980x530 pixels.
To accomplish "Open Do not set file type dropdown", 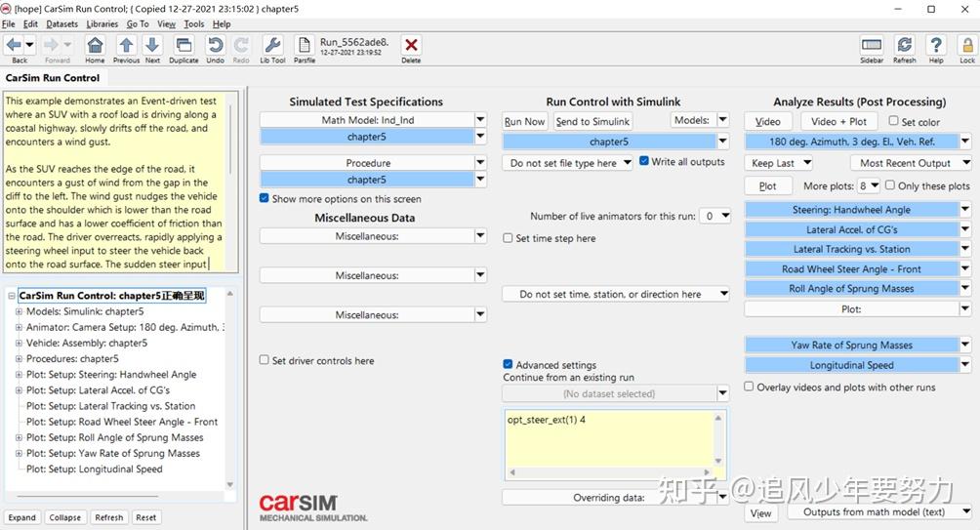I will tap(567, 163).
